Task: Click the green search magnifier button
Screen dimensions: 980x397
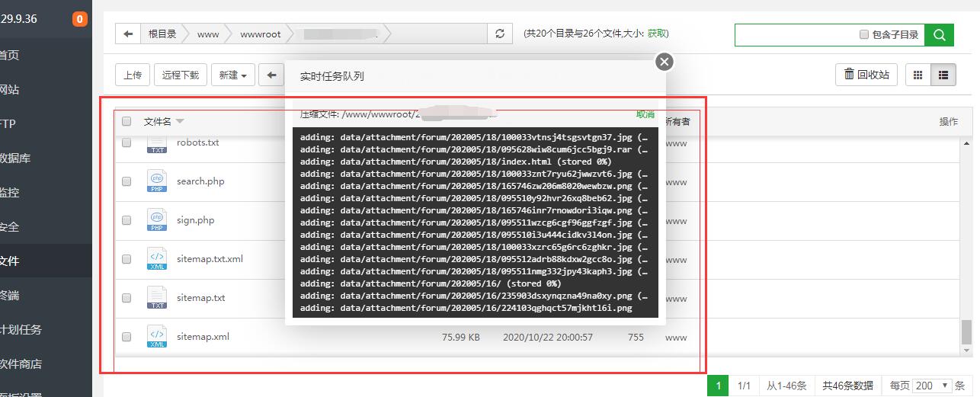Action: pos(940,34)
